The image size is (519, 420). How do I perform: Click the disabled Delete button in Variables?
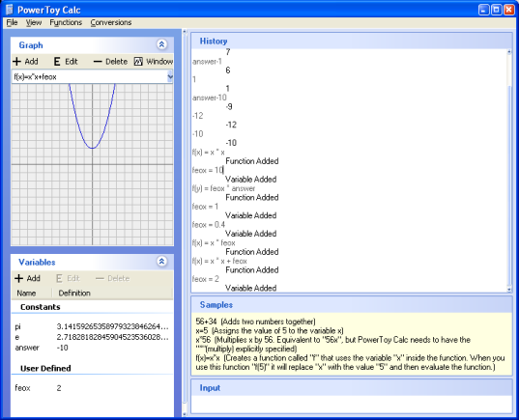click(x=112, y=278)
